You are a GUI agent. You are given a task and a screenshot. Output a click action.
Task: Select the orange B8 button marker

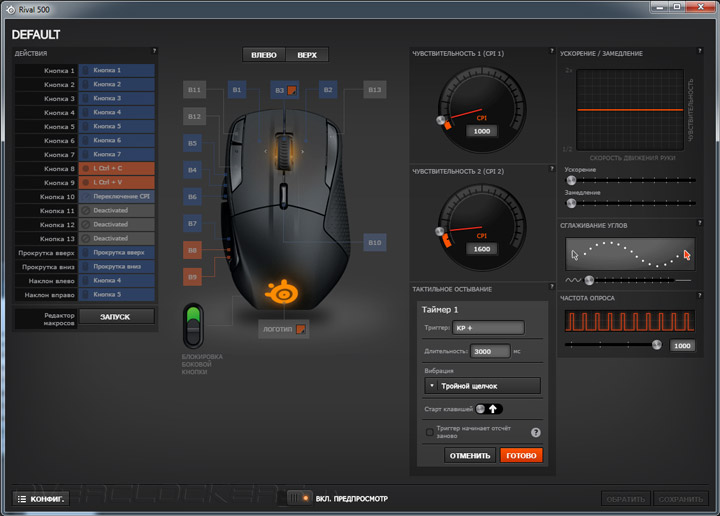[192, 250]
